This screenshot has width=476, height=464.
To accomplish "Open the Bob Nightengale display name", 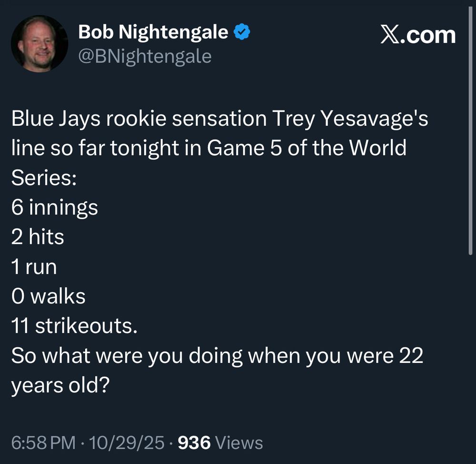I will [153, 32].
